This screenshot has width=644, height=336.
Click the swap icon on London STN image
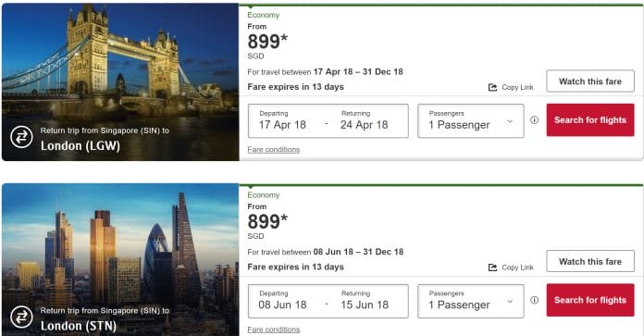coord(21,317)
